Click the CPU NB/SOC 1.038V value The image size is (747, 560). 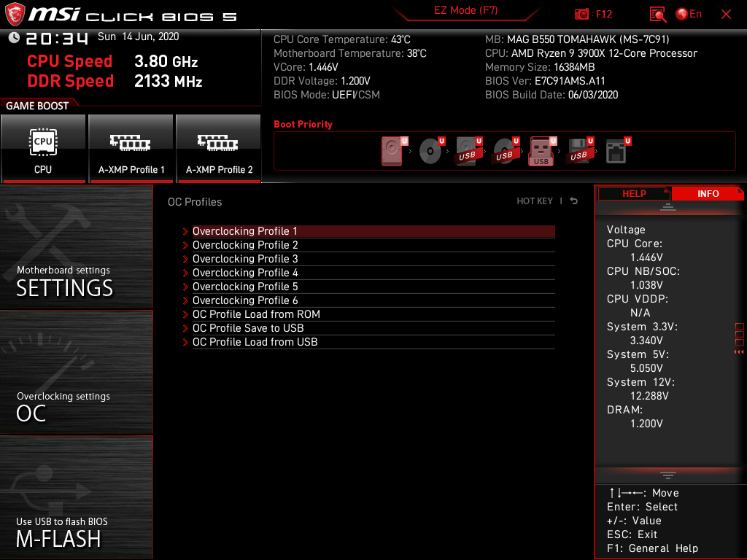pyautogui.click(x=646, y=285)
